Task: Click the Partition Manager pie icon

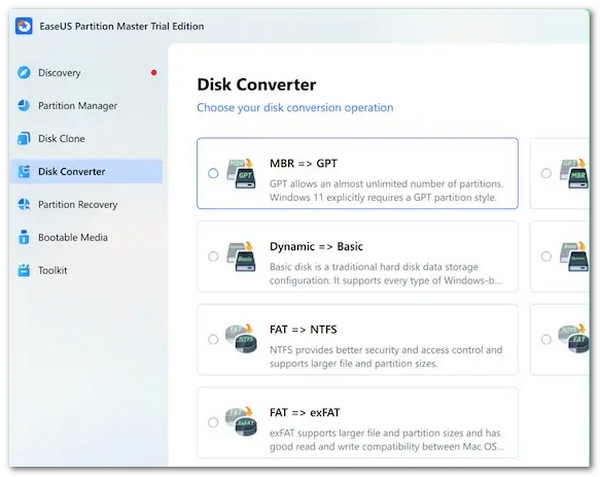Action: [x=23, y=106]
